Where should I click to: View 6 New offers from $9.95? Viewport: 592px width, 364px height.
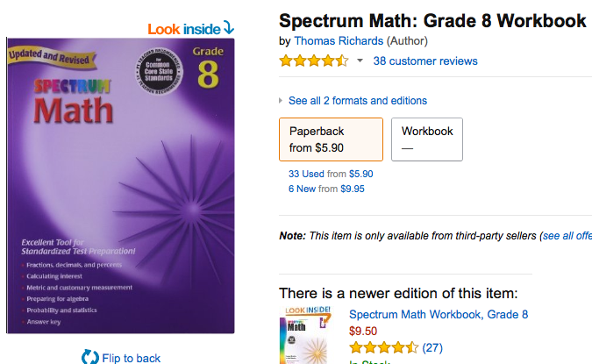(326, 189)
